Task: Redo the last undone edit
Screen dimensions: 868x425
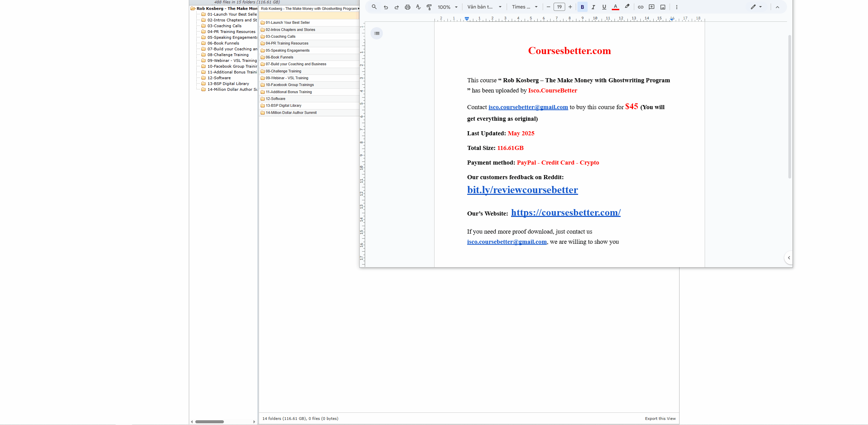Action: pos(397,7)
